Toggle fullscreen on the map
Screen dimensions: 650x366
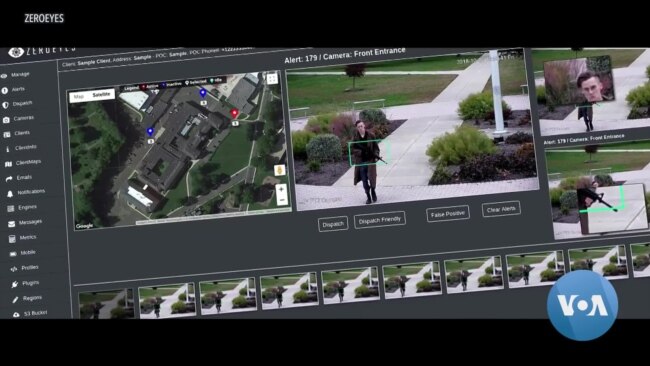(x=272, y=79)
